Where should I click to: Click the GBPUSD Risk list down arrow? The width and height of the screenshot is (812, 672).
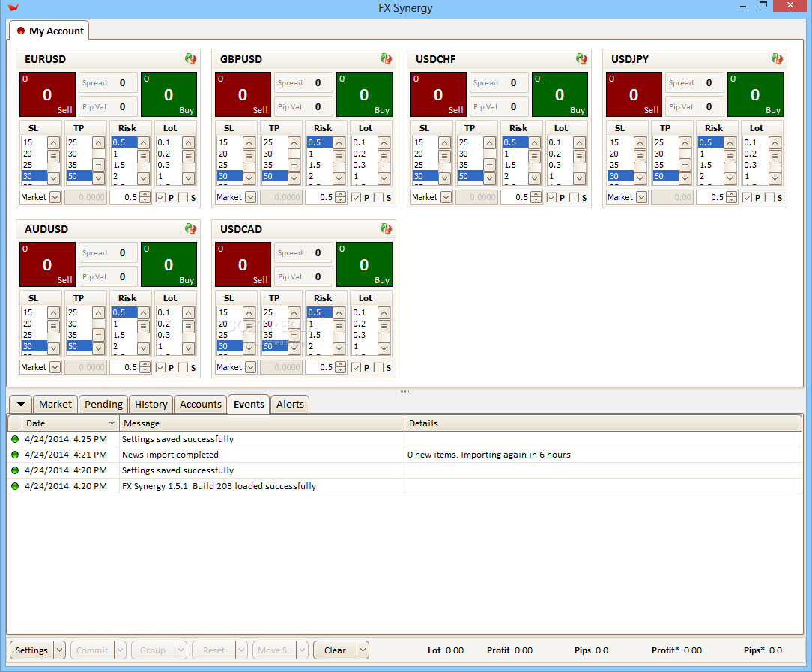click(x=339, y=178)
